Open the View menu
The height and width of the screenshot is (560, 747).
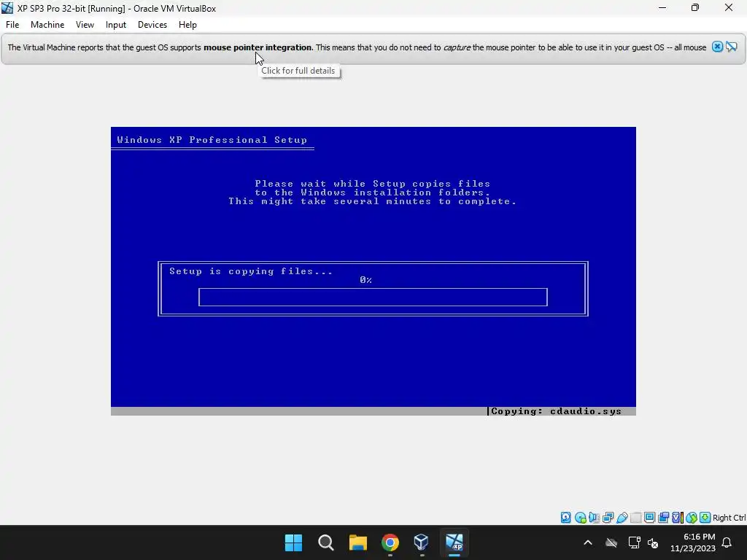(x=85, y=25)
